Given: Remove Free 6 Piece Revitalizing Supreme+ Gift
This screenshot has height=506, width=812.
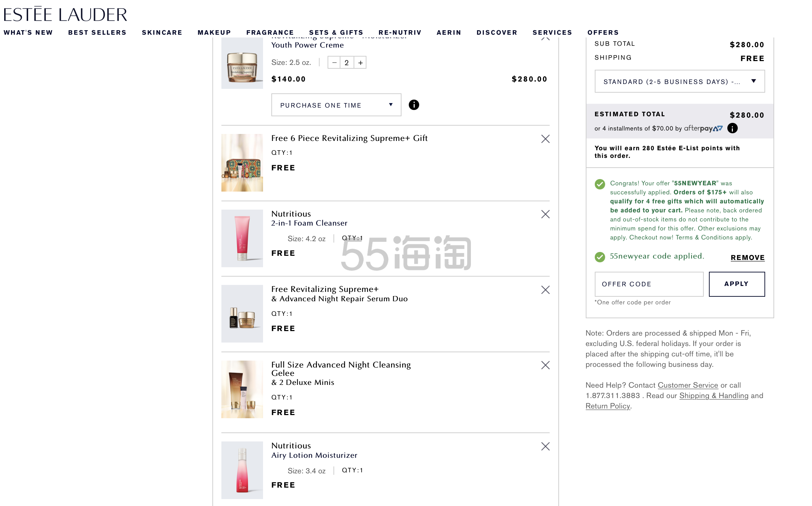Looking at the screenshot, I should pos(545,139).
